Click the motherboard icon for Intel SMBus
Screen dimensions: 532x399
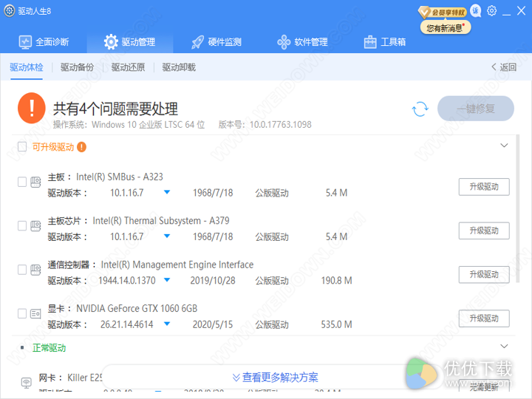35,183
